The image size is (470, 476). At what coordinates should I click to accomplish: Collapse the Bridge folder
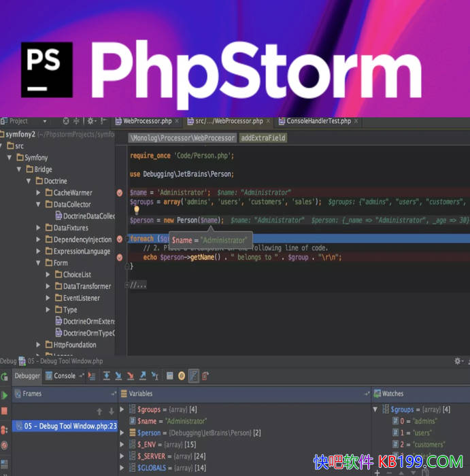pos(19,169)
